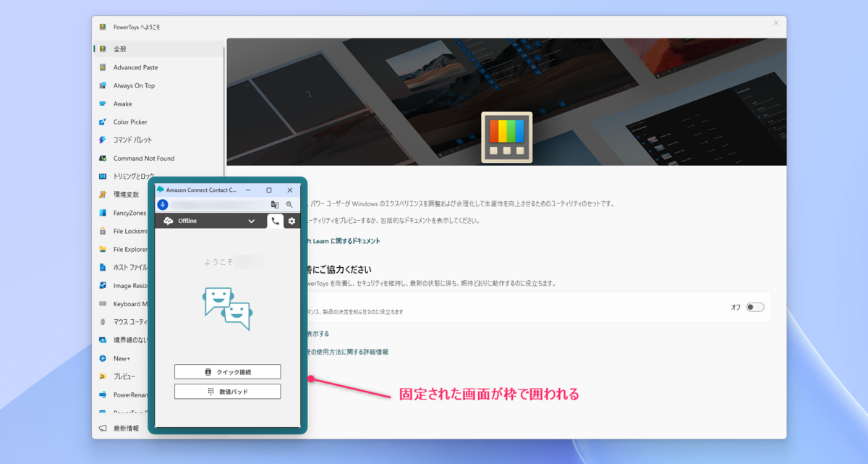Open コマンド パレット lightning icon
The width and height of the screenshot is (868, 464).
click(x=103, y=140)
